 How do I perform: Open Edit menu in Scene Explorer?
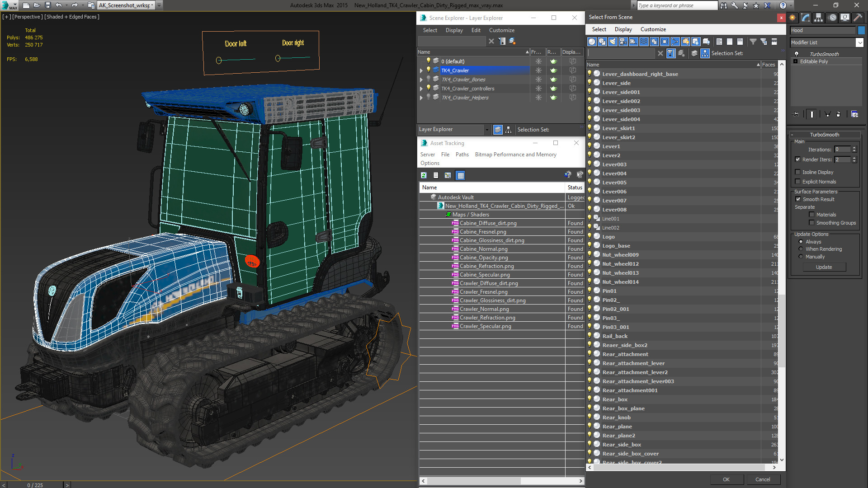476,30
